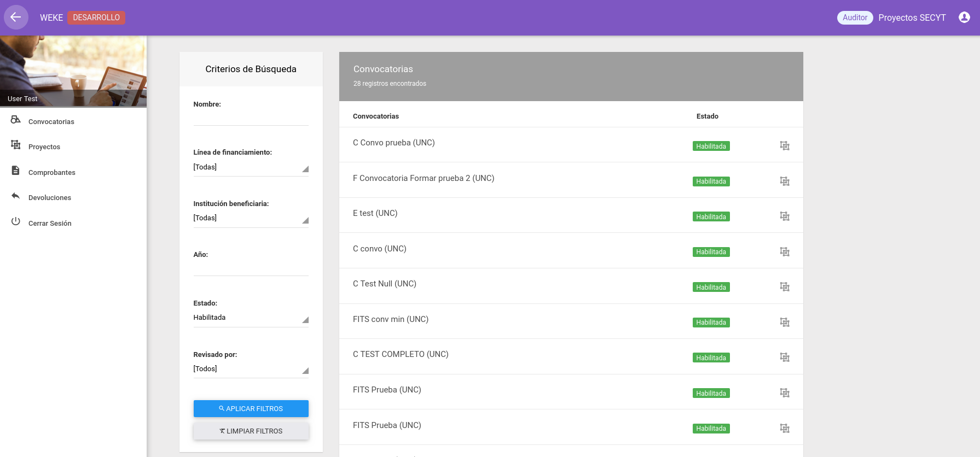
Task: Click projects icon for E test (UNC)
Action: pyautogui.click(x=784, y=216)
